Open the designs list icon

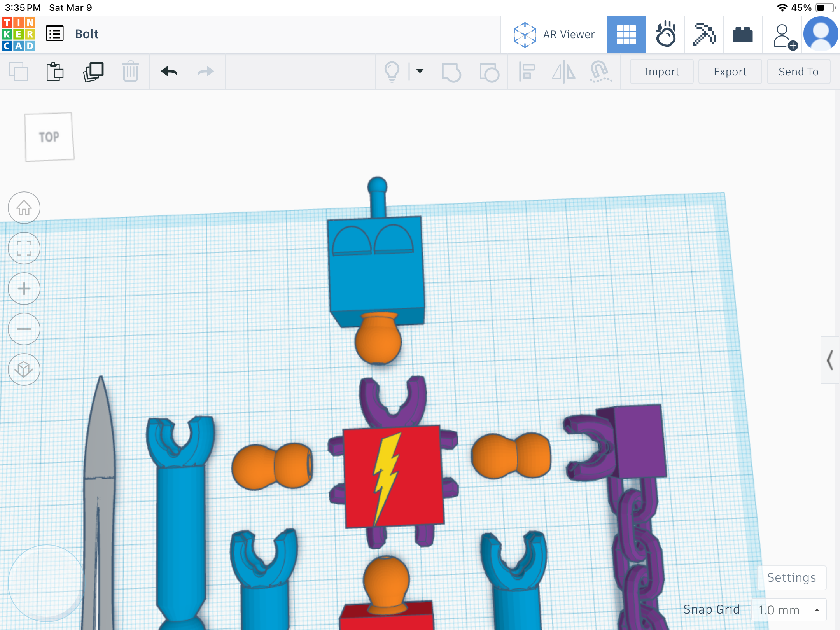55,33
